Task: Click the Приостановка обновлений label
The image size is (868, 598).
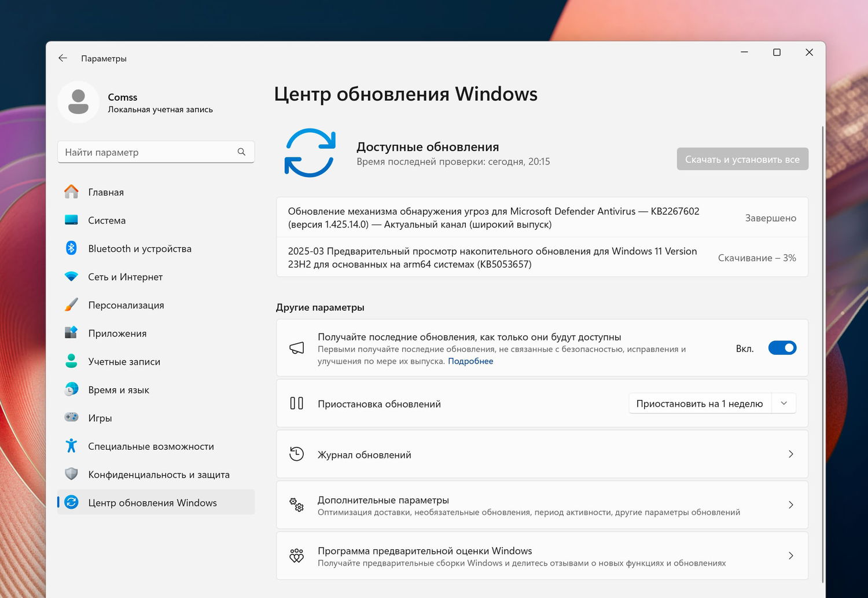Action: click(x=379, y=404)
